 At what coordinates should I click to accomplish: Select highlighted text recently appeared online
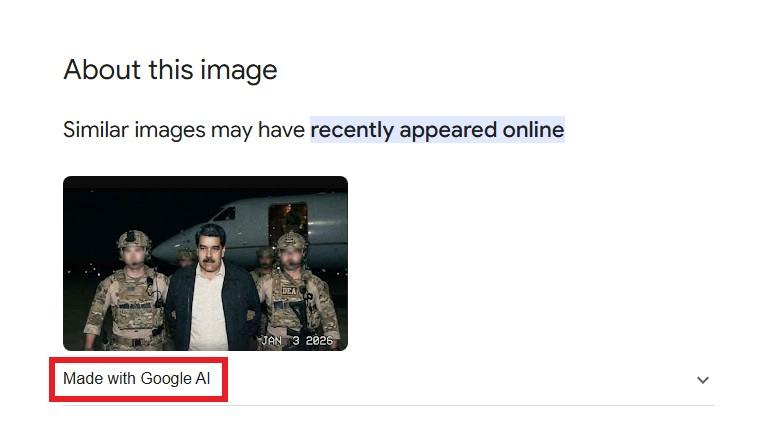(x=437, y=130)
